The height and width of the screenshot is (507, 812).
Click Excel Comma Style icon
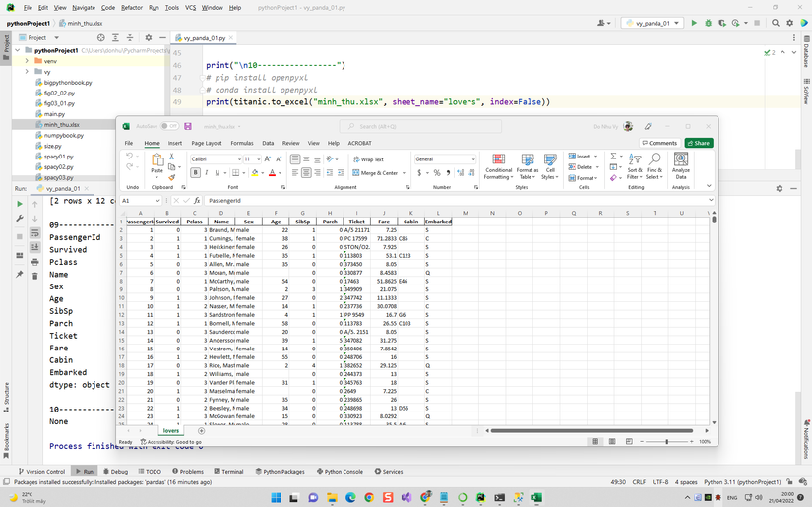[x=448, y=173]
